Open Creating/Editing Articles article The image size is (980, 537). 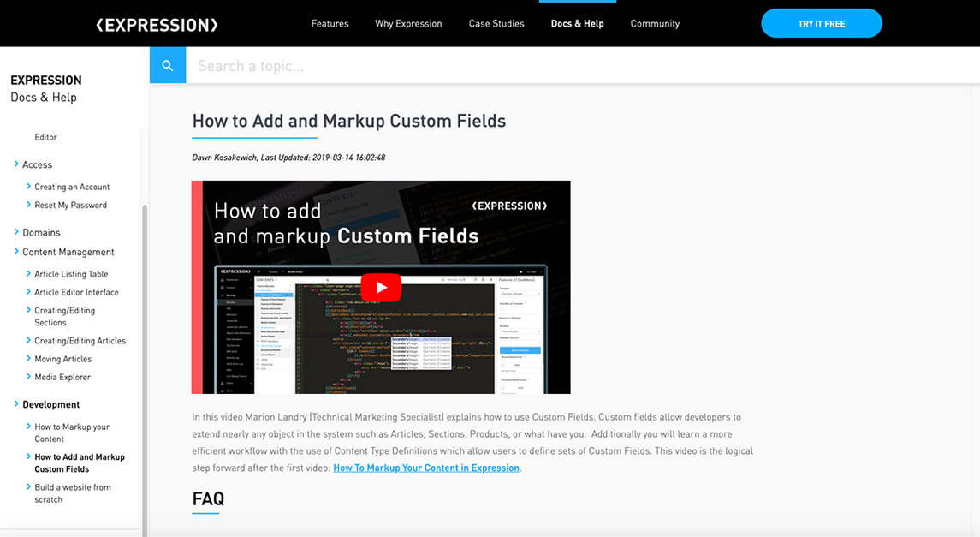[x=80, y=341]
